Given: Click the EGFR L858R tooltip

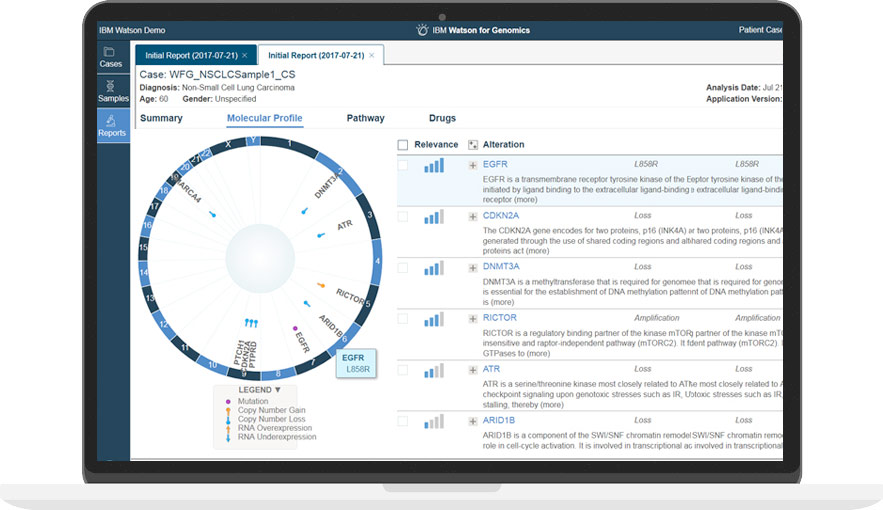Looking at the screenshot, I should (x=356, y=363).
